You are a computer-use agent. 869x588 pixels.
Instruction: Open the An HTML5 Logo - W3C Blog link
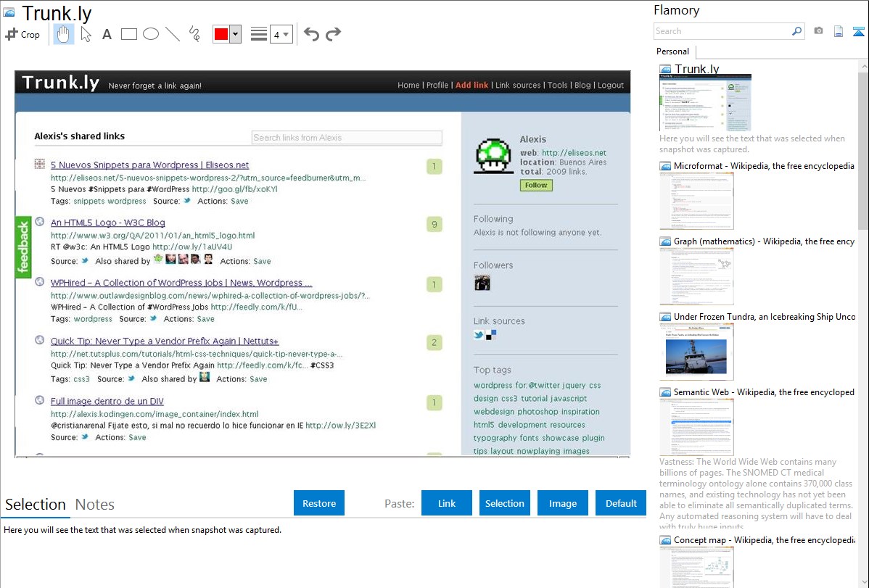click(x=107, y=223)
